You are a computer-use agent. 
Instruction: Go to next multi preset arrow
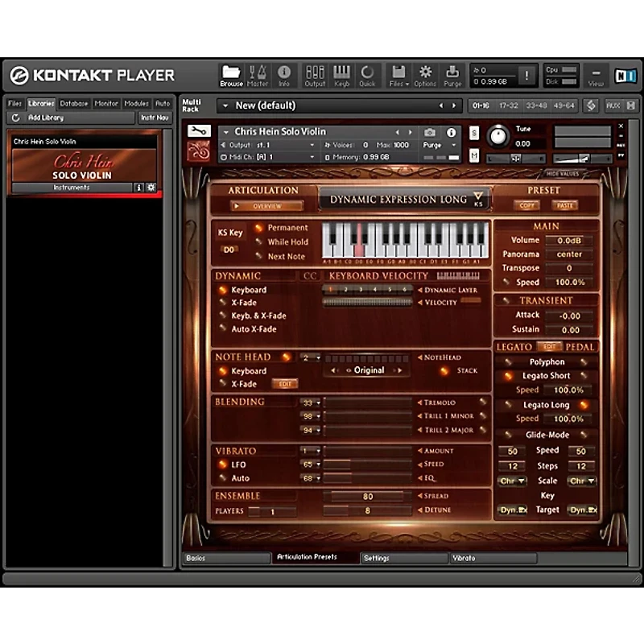point(454,105)
